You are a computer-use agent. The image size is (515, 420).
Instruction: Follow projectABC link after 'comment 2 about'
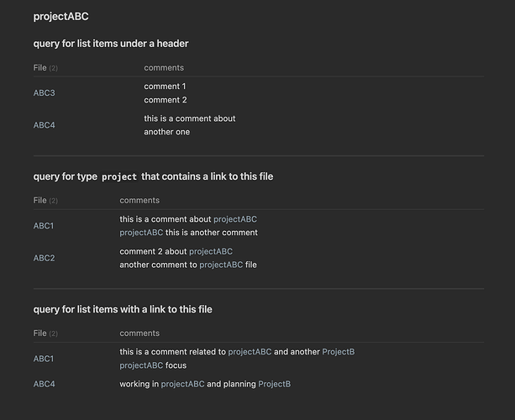pos(211,251)
